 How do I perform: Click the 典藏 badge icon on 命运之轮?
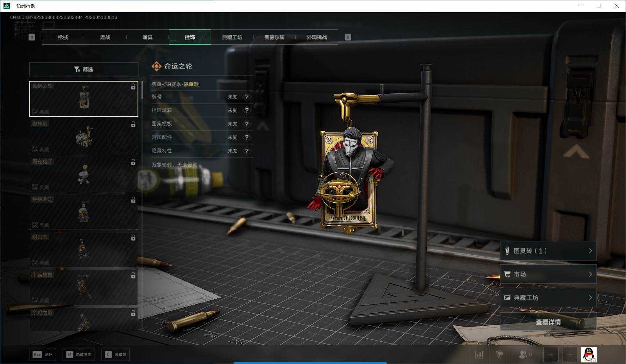(x=35, y=112)
